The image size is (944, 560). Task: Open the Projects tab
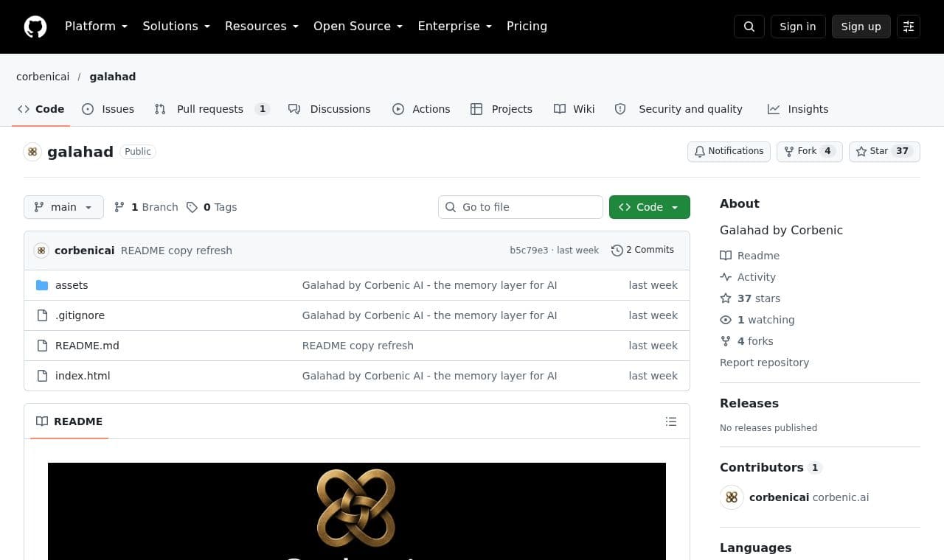[502, 109]
